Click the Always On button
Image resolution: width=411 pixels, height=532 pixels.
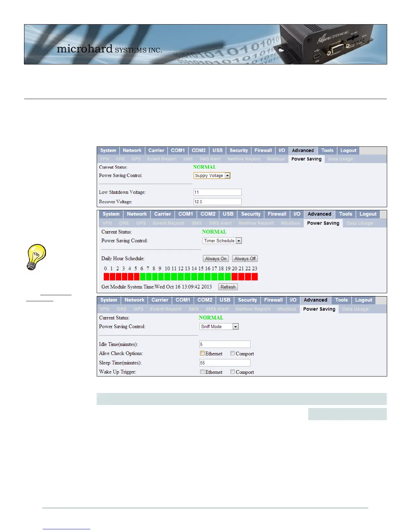coord(216,259)
